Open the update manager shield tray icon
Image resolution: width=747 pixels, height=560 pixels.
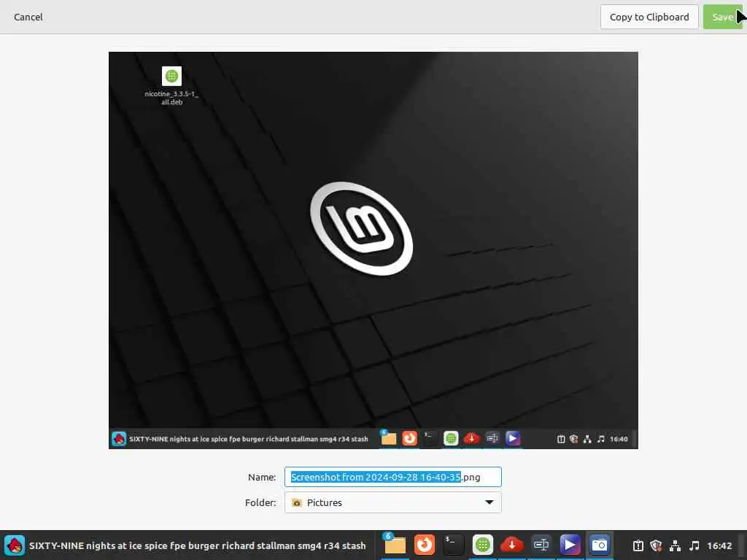pyautogui.click(x=656, y=545)
